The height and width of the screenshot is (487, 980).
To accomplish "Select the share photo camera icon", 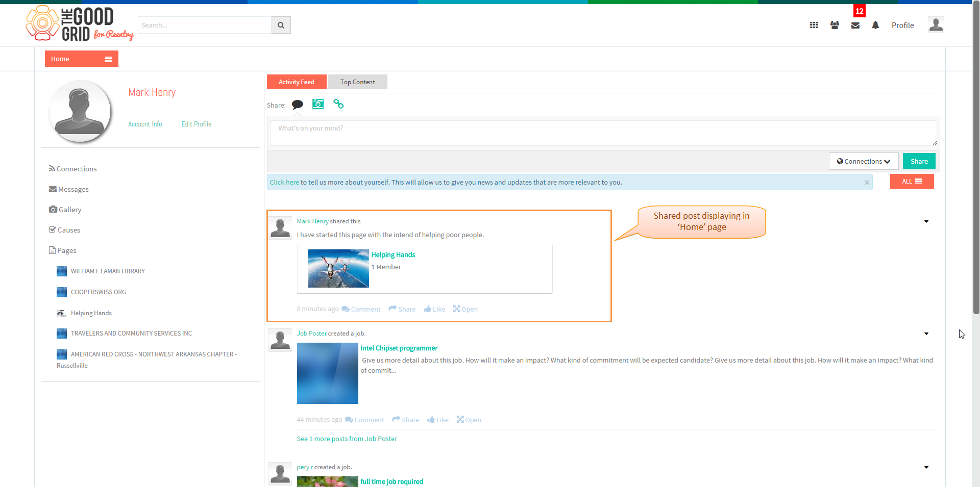I will click(318, 104).
